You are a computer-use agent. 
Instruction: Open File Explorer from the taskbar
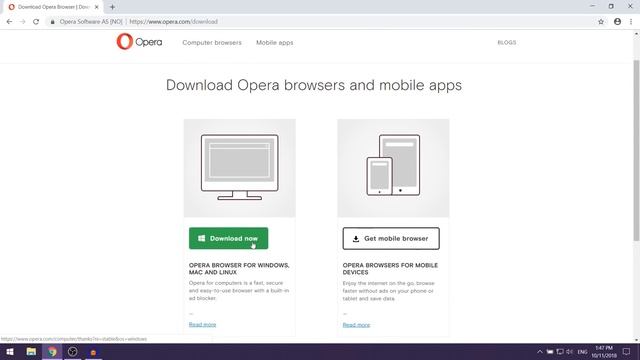pyautogui.click(x=31, y=351)
